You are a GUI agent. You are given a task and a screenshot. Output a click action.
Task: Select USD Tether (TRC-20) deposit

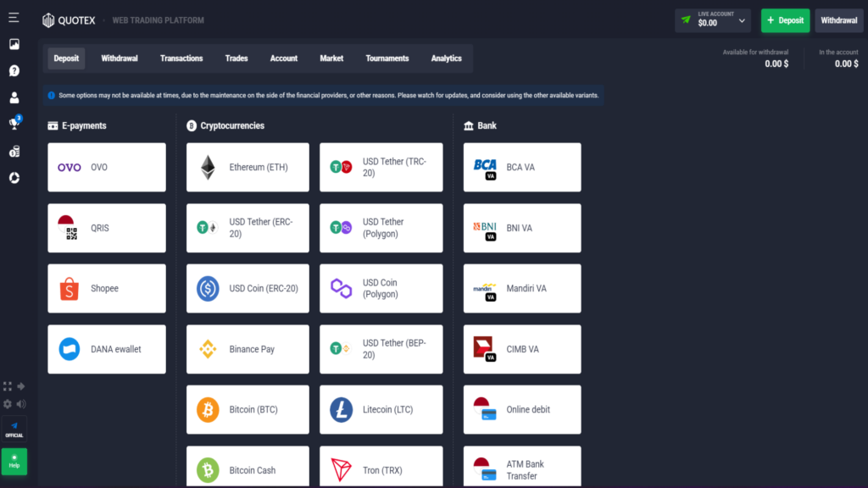pos(381,167)
